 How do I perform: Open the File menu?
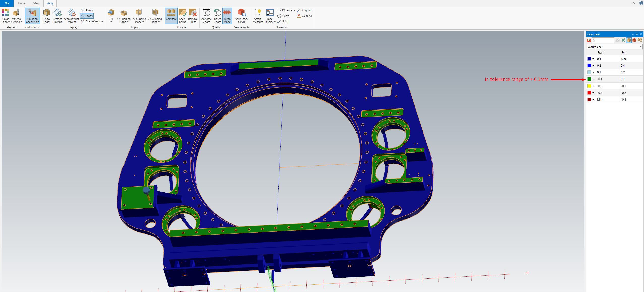pos(7,3)
